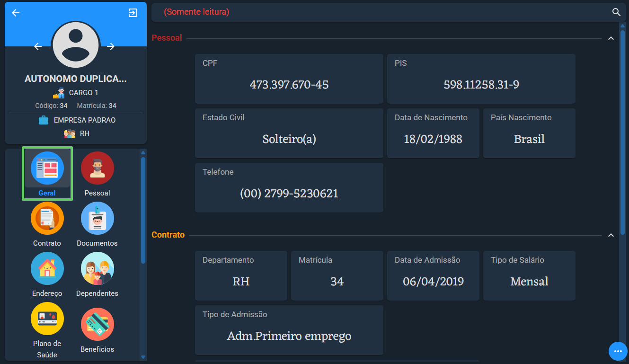The image size is (629, 364).
Task: Go to next employee with right arrow
Action: pyautogui.click(x=111, y=46)
